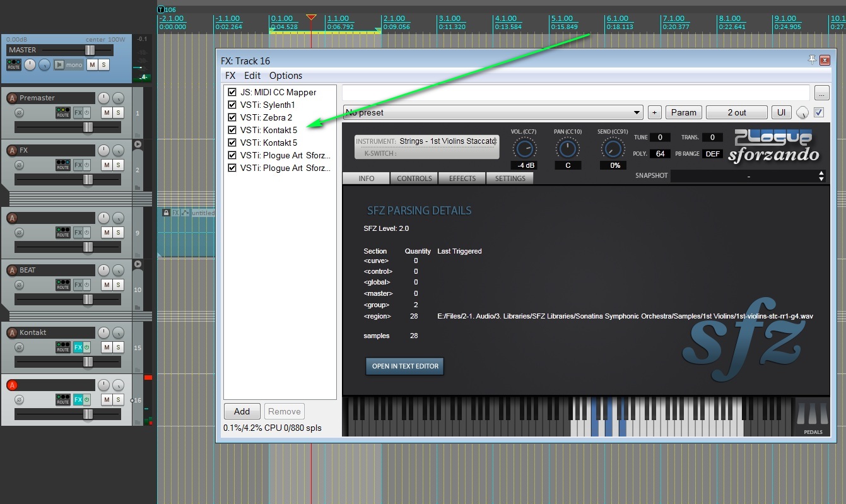The height and width of the screenshot is (504, 846).
Task: Open the FX button on track 16
Action: (x=78, y=400)
